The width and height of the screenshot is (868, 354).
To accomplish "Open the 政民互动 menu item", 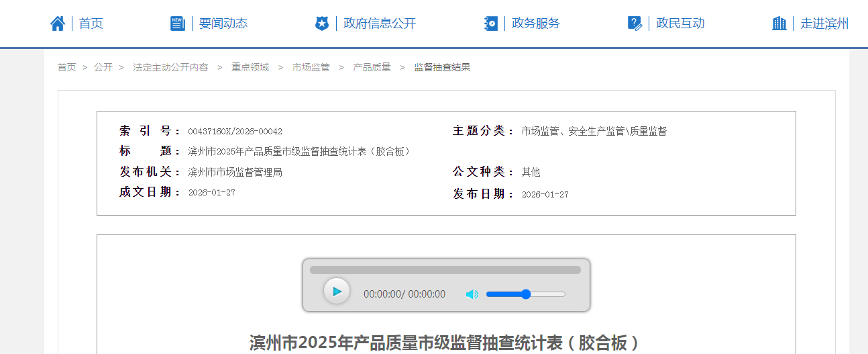I will 680,24.
